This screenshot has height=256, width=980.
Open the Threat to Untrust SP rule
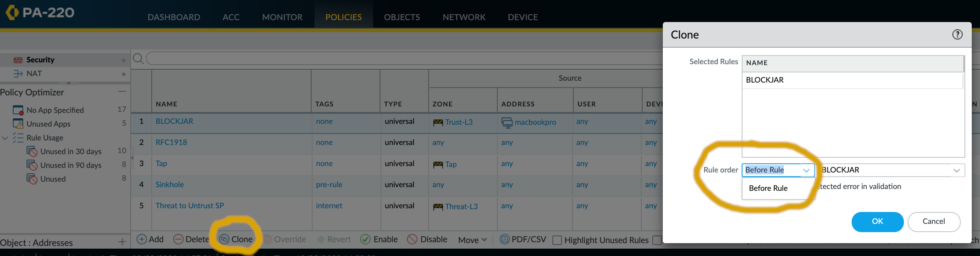(190, 206)
